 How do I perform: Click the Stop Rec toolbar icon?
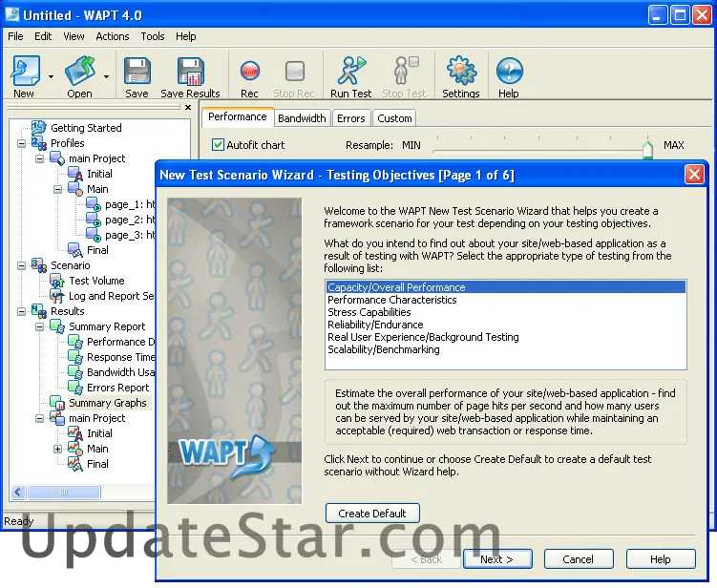pos(294,72)
